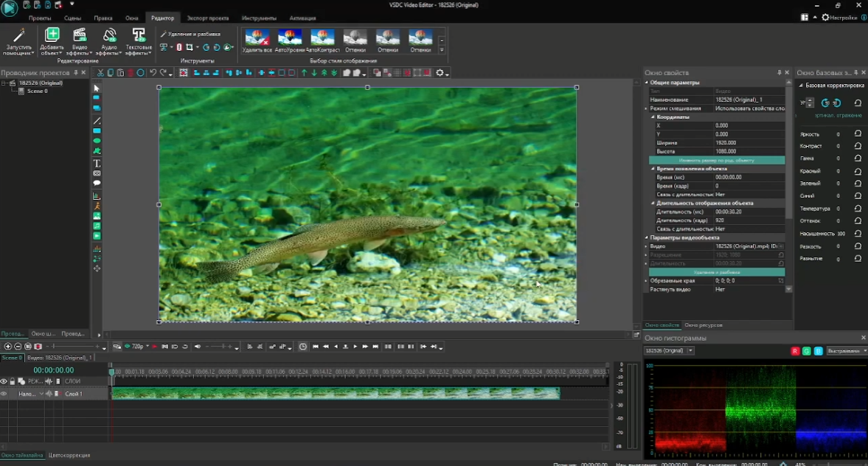Open the Запустить помощник wizard

click(18, 41)
